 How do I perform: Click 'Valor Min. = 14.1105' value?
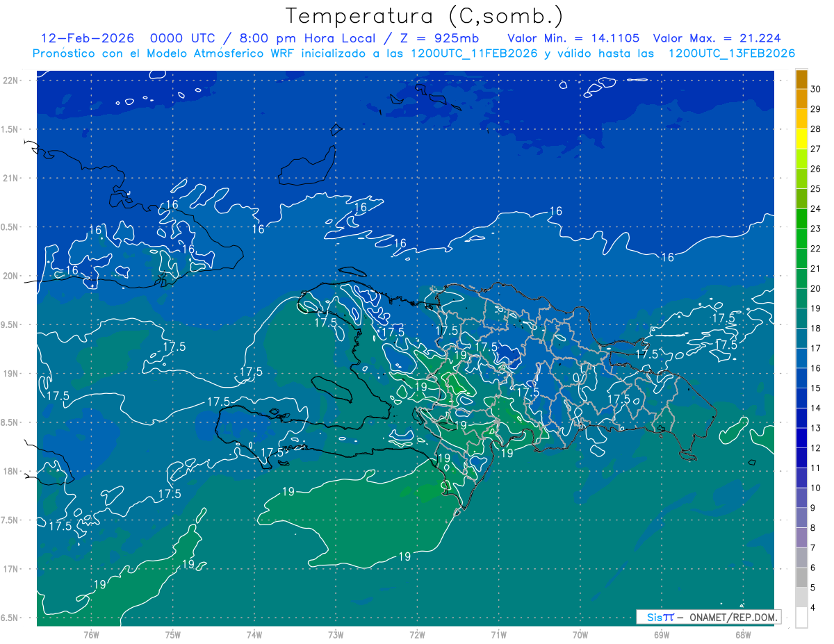[573, 38]
